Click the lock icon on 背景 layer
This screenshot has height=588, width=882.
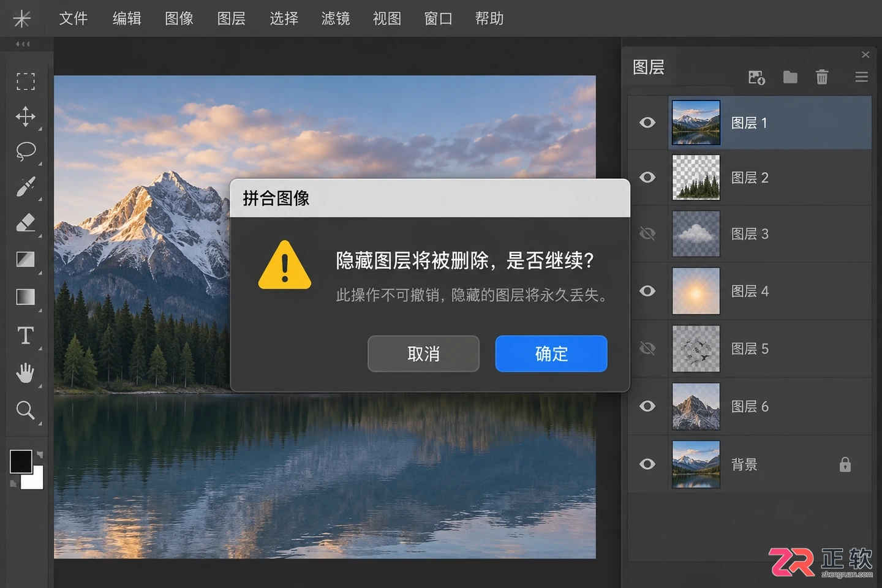(845, 464)
